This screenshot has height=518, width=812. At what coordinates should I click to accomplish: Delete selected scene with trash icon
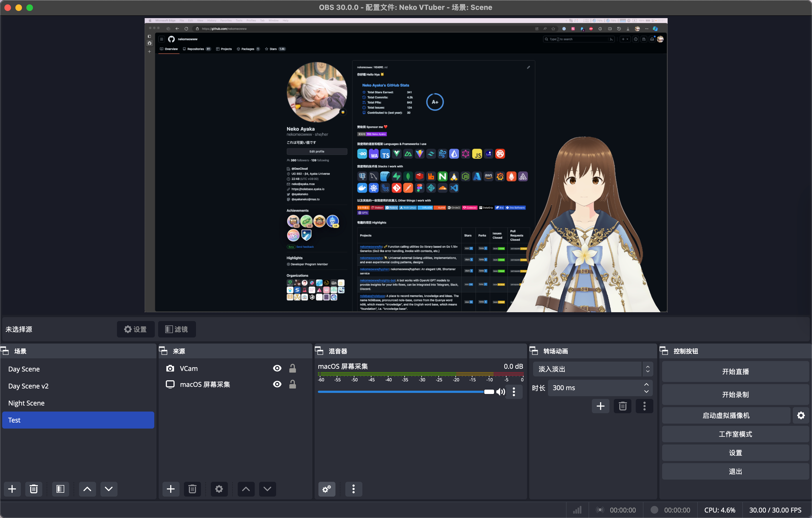pyautogui.click(x=33, y=489)
